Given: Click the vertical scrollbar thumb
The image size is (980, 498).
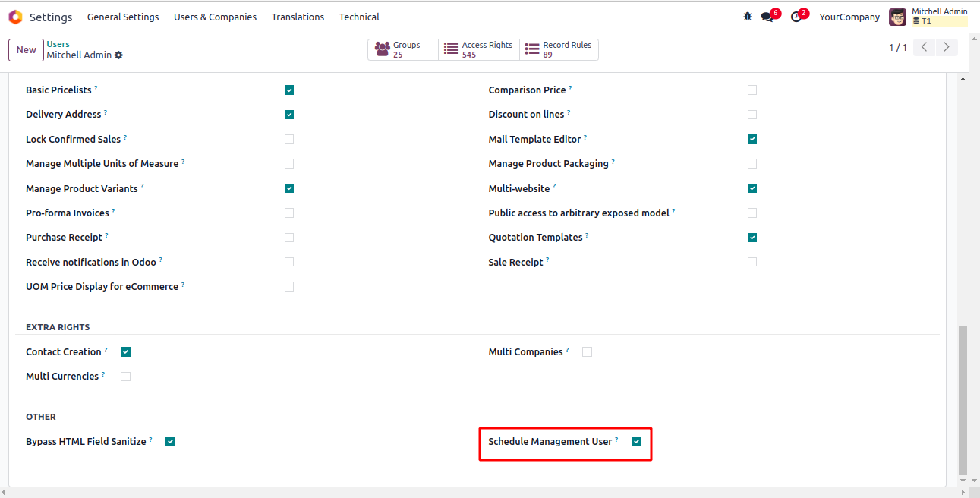Looking at the screenshot, I should coord(963,399).
